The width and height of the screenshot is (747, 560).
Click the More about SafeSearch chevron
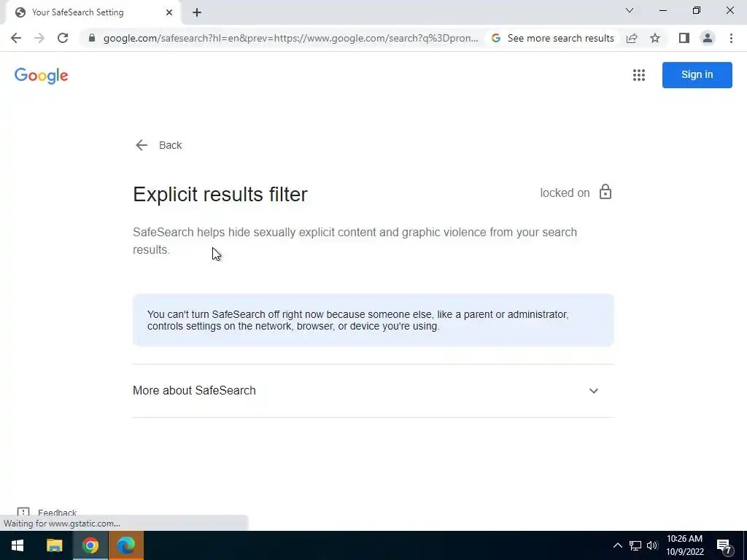594,391
